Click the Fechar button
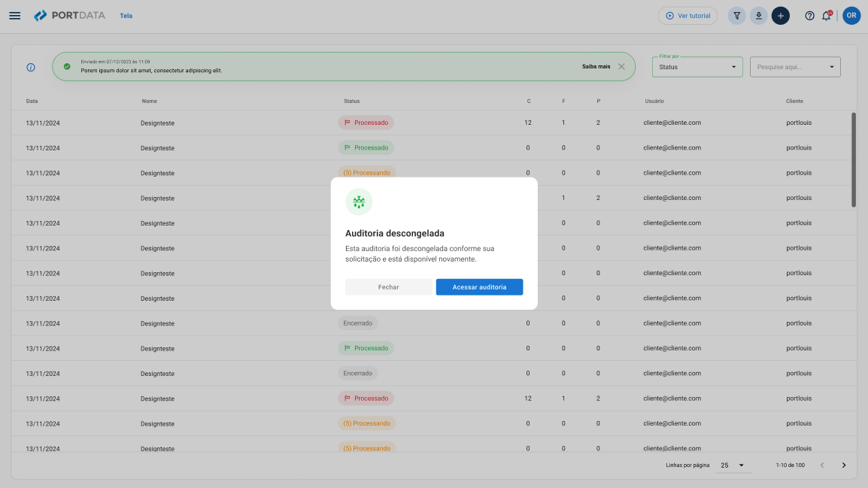 [389, 287]
